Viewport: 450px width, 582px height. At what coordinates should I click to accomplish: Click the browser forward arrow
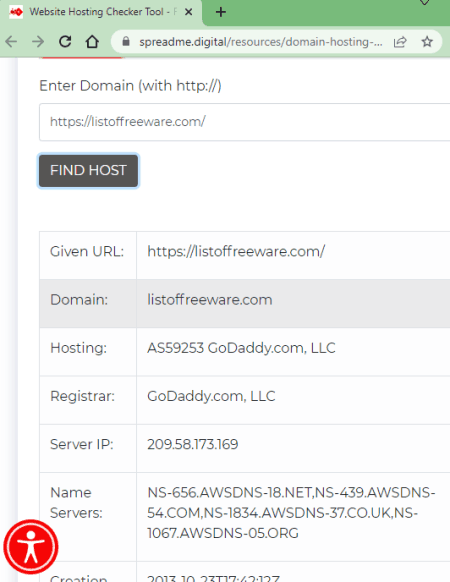(x=38, y=42)
